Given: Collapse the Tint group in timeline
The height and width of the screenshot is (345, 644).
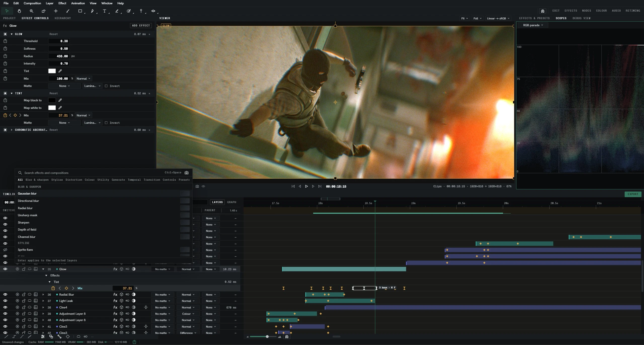Looking at the screenshot, I should (x=50, y=282).
